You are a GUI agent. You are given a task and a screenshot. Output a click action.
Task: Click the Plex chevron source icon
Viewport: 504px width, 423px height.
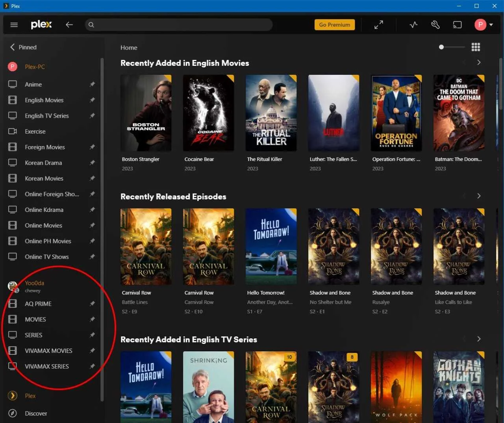[13, 396]
